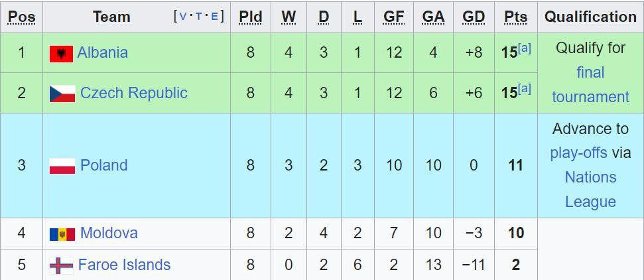Click the Czech Republic flag icon
Viewport: 644px width, 280px height.
pyautogui.click(x=62, y=94)
